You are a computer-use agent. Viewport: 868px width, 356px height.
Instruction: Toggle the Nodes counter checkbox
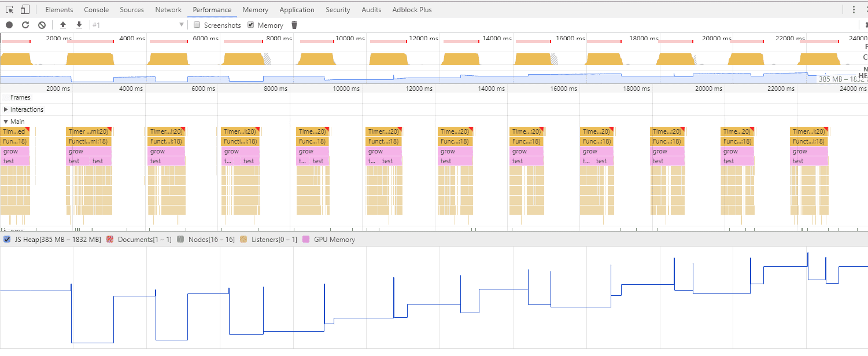(x=180, y=239)
